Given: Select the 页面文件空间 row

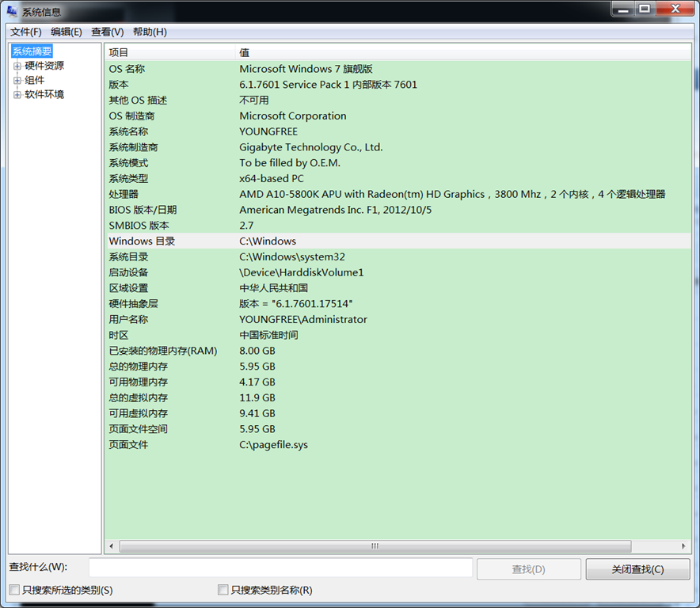Looking at the screenshot, I should 398,429.
